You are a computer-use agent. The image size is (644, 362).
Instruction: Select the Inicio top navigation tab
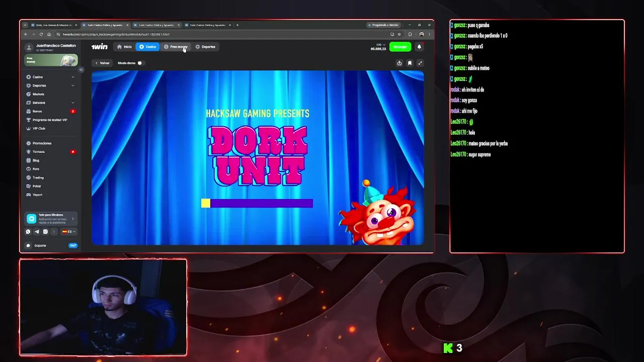point(124,47)
